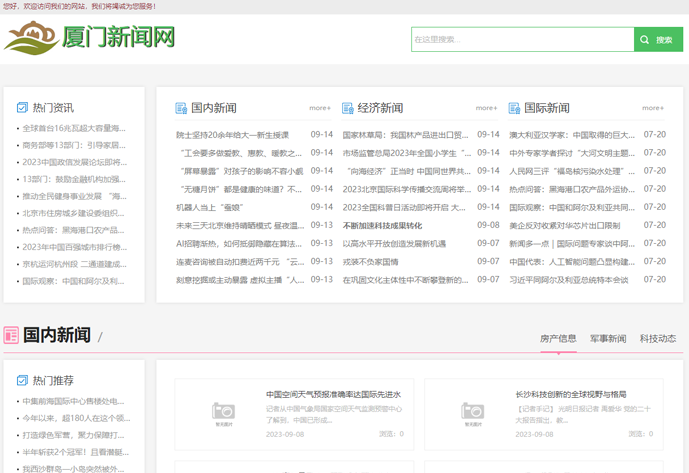
Task: Click the search magnifier icon
Action: pyautogui.click(x=646, y=40)
